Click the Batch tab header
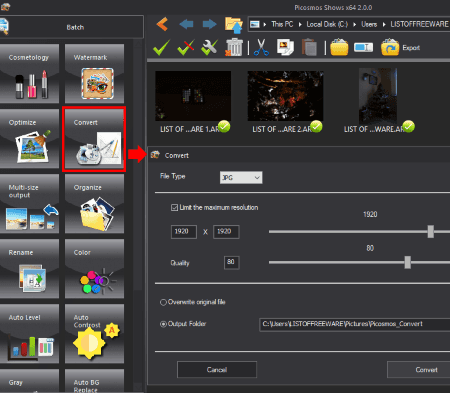Image resolution: width=450 pixels, height=393 pixels. click(x=75, y=27)
